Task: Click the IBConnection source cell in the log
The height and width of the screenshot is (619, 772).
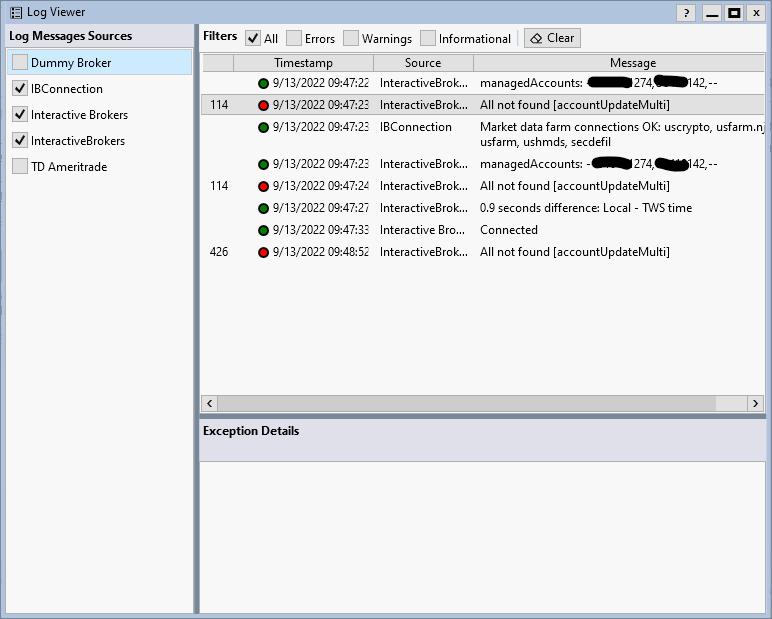Action: pos(416,127)
